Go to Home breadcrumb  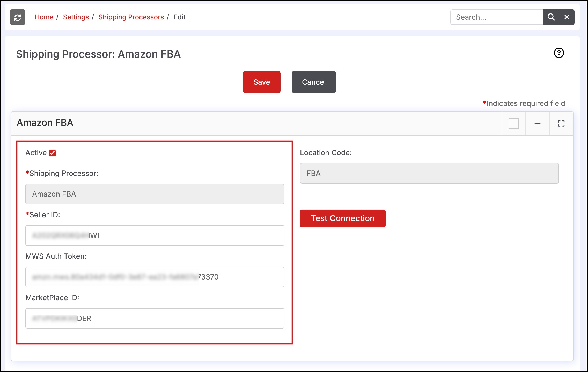click(x=44, y=17)
